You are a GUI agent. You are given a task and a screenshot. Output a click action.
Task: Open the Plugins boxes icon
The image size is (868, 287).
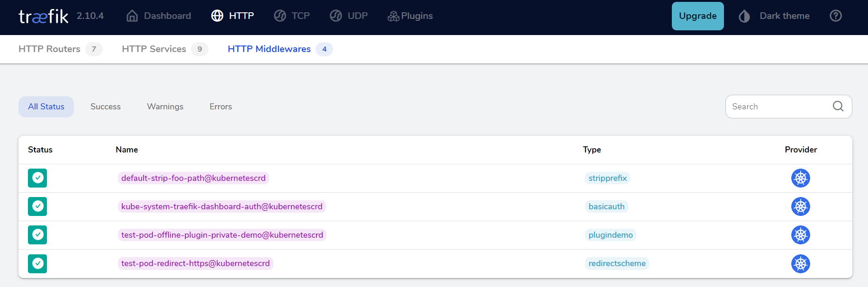click(393, 16)
